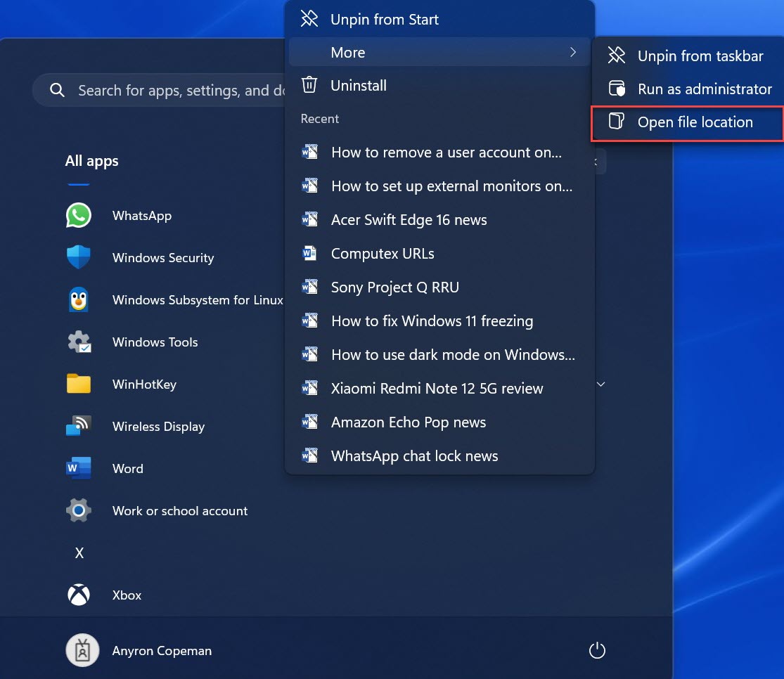The width and height of the screenshot is (784, 679).
Task: Expand the More submenu chevron
Action: point(573,52)
